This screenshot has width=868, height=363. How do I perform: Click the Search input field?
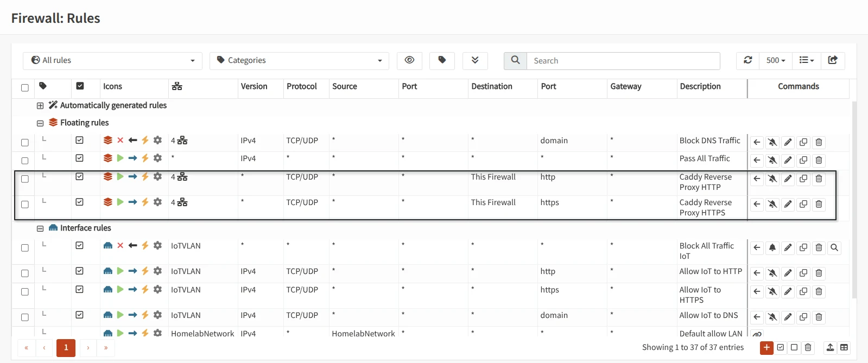623,61
